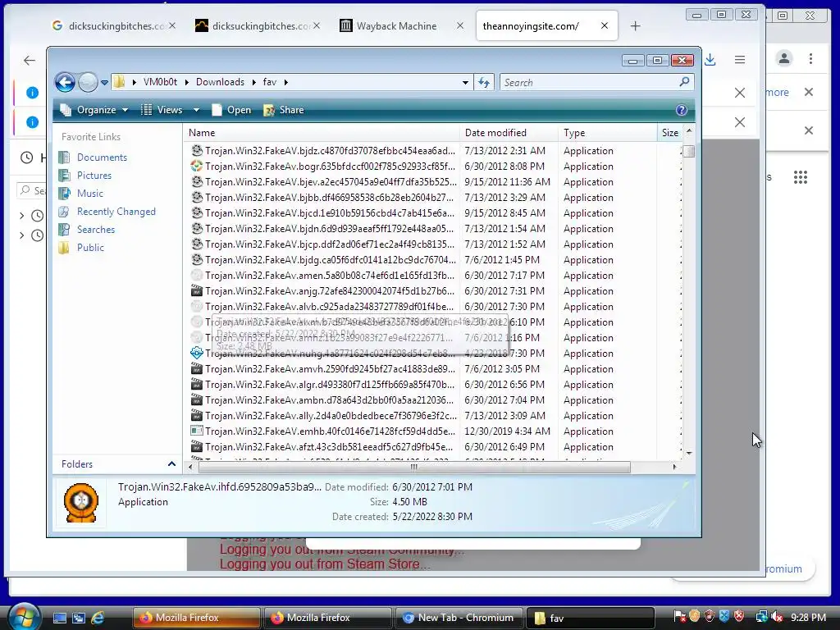This screenshot has width=840, height=630.
Task: Open Music in Favorite Links
Action: point(89,194)
